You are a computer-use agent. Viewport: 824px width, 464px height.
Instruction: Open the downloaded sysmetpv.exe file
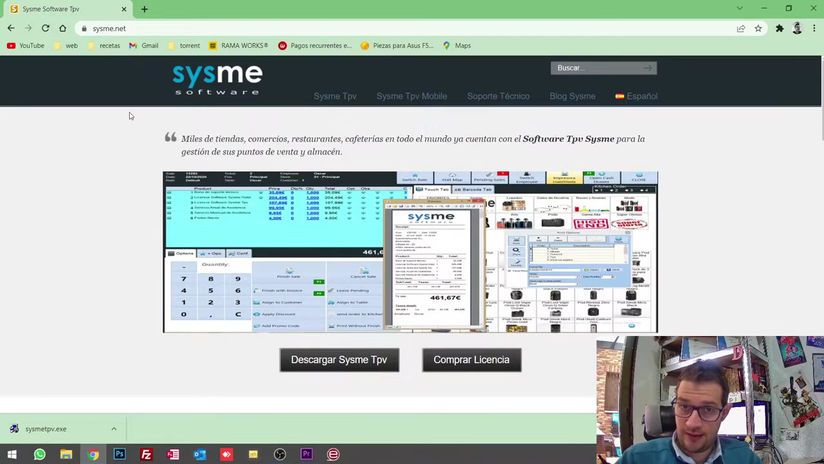click(46, 429)
